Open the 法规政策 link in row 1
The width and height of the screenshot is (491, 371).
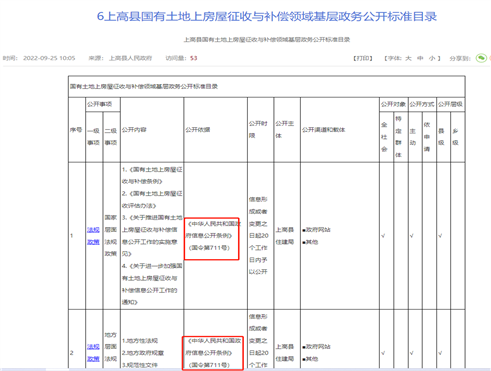[93, 236]
